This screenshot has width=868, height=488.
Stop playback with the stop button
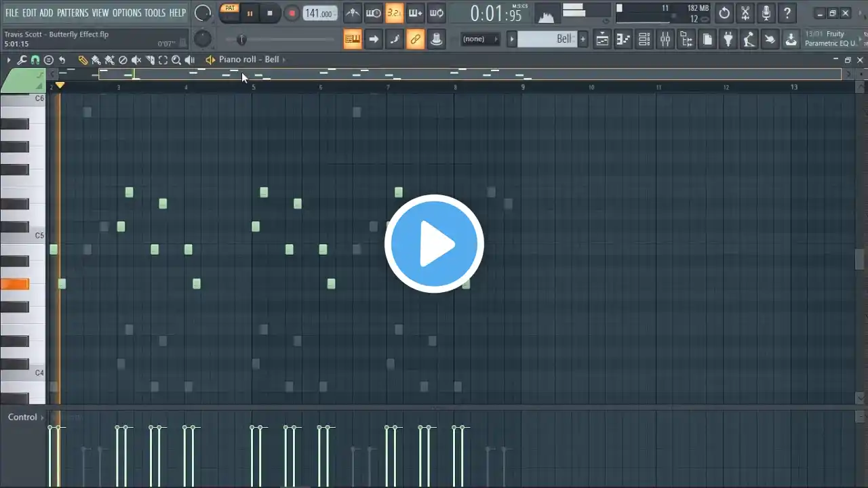[x=270, y=13]
